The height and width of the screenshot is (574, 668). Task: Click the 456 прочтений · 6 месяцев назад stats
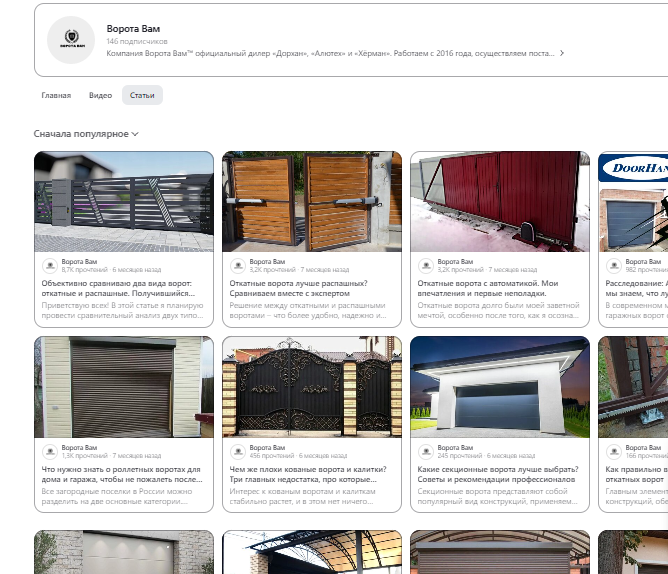pos(298,456)
